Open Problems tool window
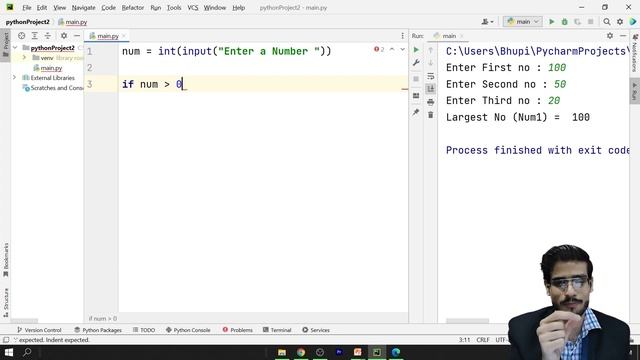640x360 pixels. pos(238,330)
